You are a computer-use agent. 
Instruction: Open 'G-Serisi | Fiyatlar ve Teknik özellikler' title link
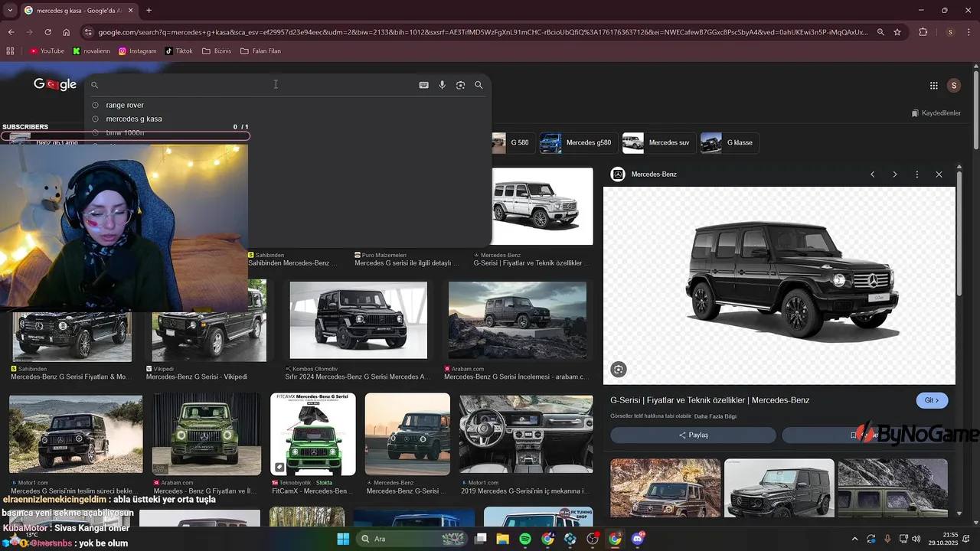710,400
